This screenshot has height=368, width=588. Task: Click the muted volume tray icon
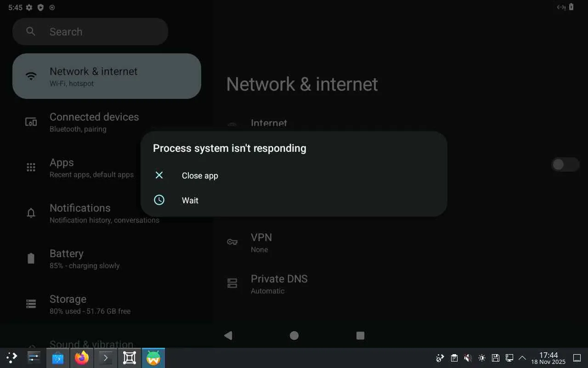click(x=468, y=358)
